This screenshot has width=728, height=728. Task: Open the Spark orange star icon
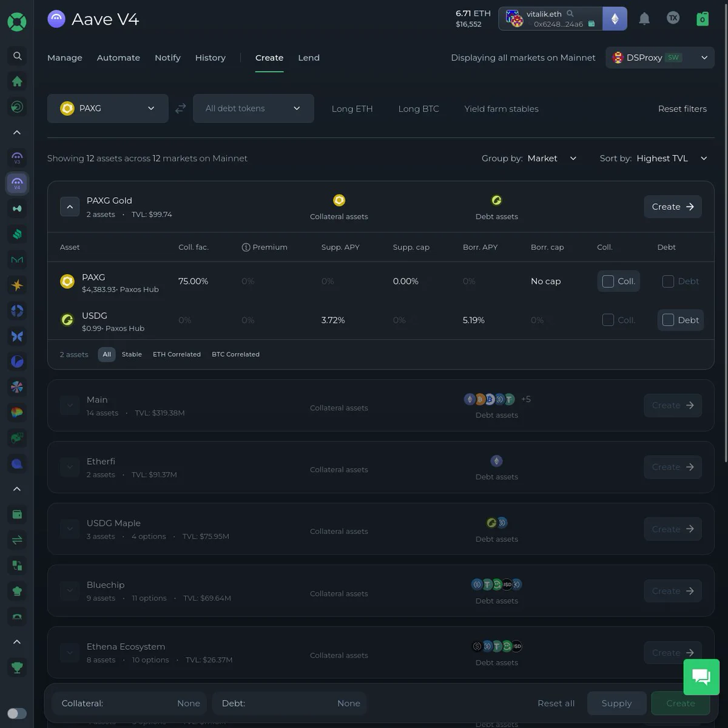pyautogui.click(x=17, y=285)
